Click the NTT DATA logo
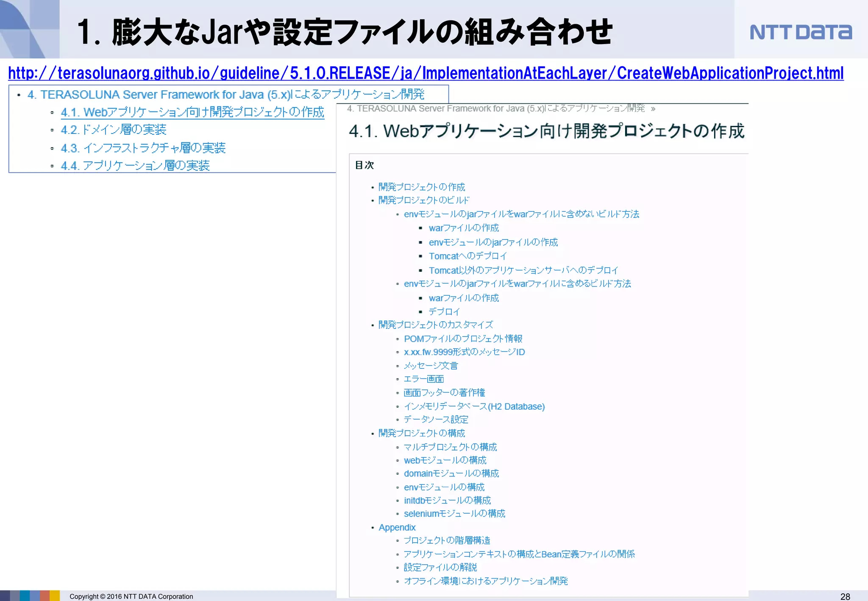This screenshot has width=868, height=601. point(801,32)
